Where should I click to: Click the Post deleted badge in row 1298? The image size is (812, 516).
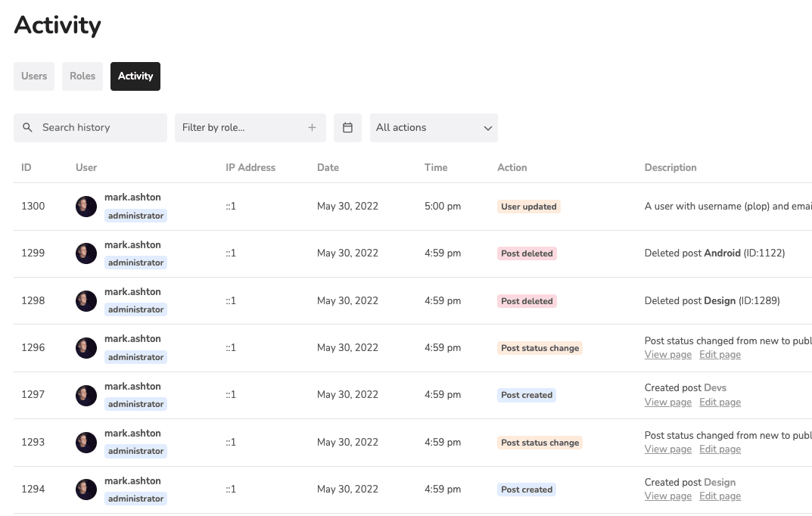527,300
